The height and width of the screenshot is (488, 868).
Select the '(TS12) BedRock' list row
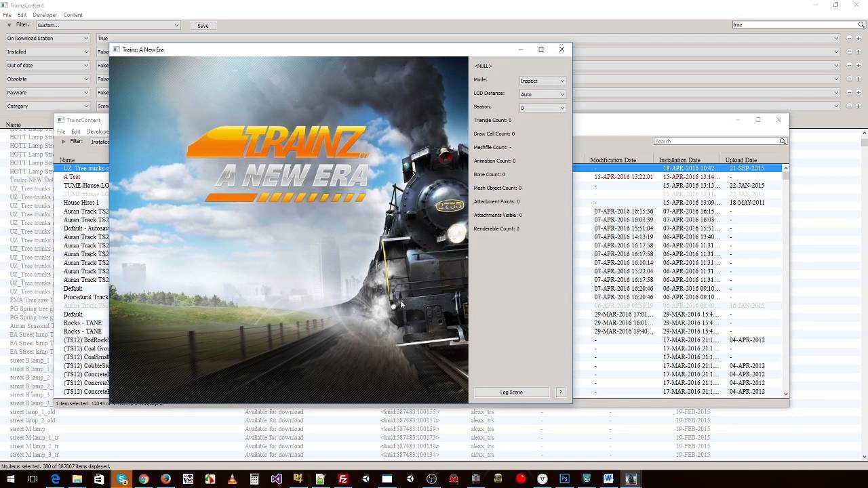pyautogui.click(x=86, y=340)
